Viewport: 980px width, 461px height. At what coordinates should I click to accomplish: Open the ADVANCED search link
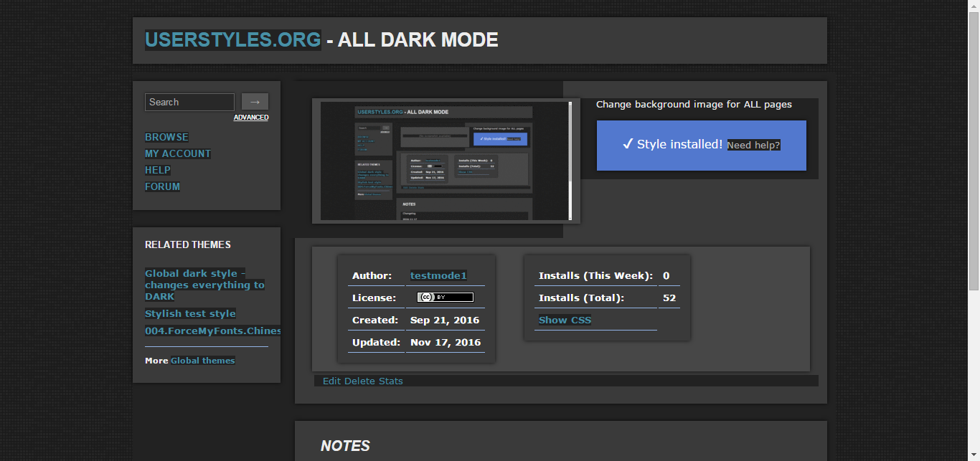tap(251, 118)
